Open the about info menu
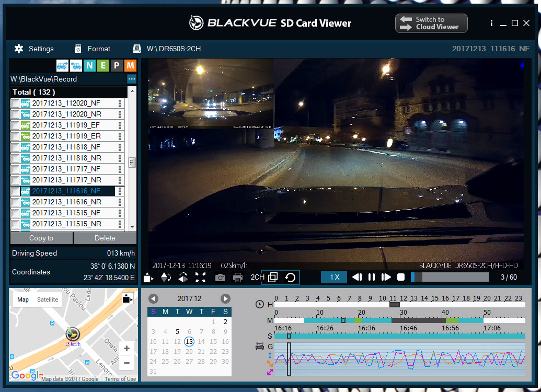The image size is (541, 392). point(491,23)
